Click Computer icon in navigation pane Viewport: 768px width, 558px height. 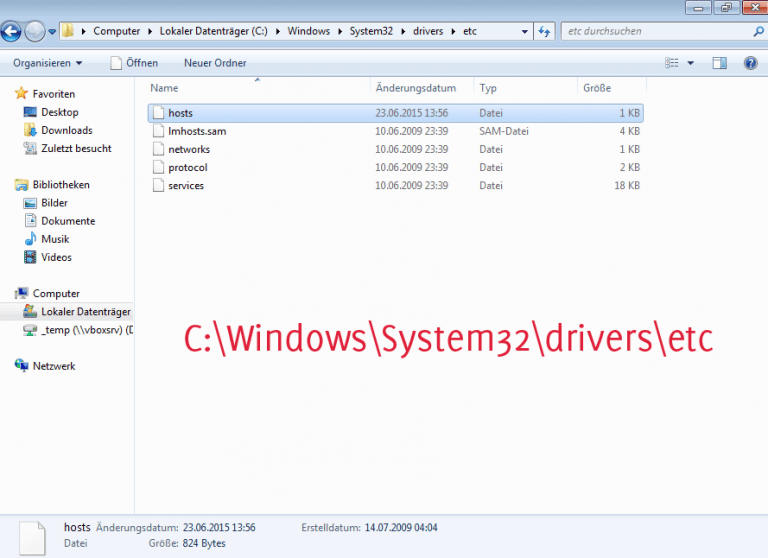[21, 293]
